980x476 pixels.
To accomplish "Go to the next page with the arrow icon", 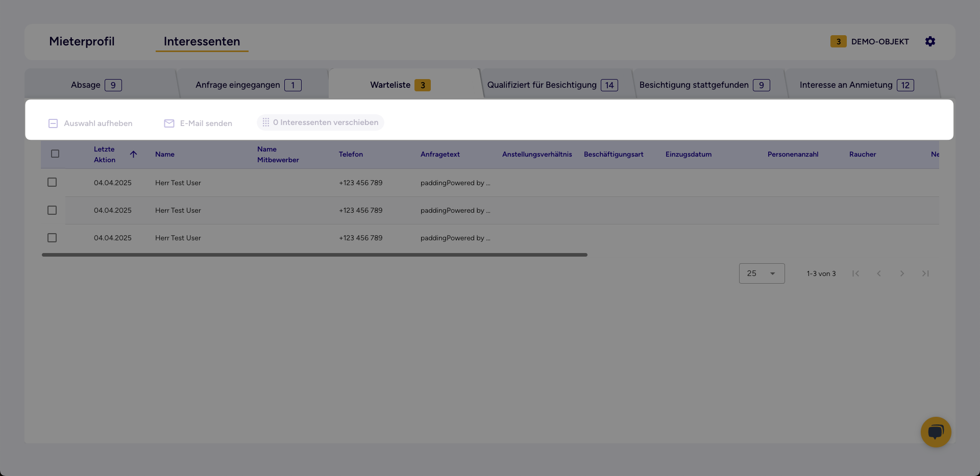I will (x=902, y=273).
